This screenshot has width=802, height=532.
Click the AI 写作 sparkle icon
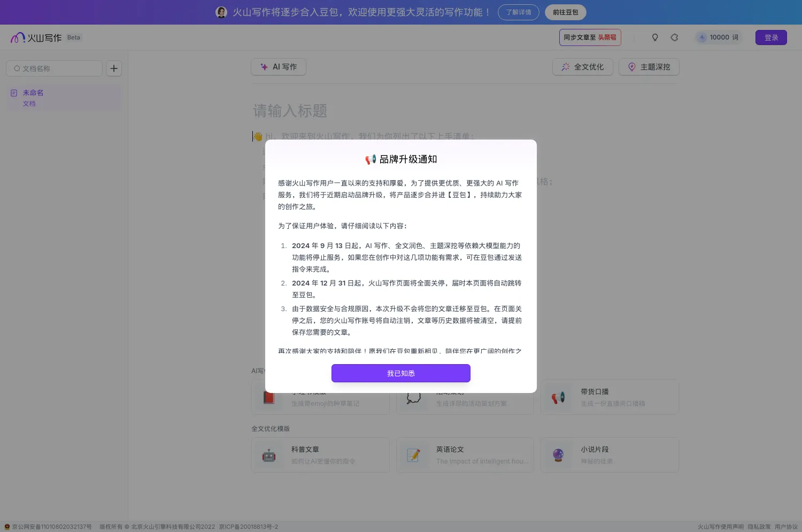click(264, 66)
